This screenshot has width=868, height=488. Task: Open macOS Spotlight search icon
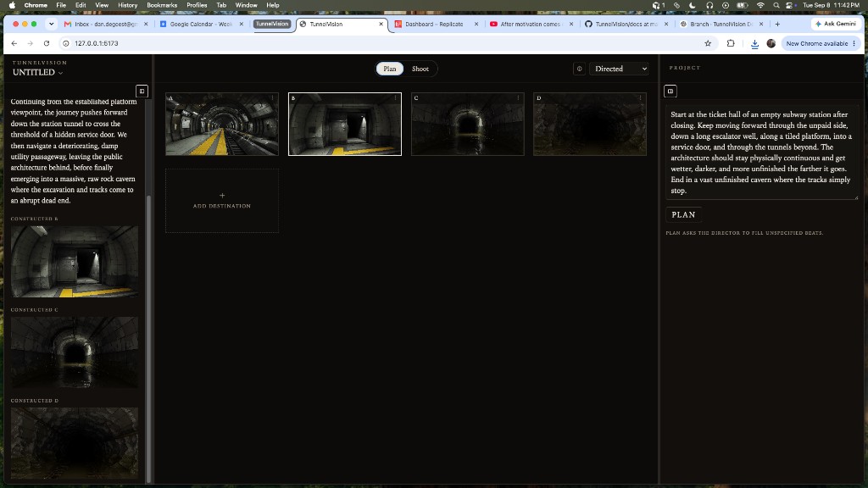click(776, 5)
